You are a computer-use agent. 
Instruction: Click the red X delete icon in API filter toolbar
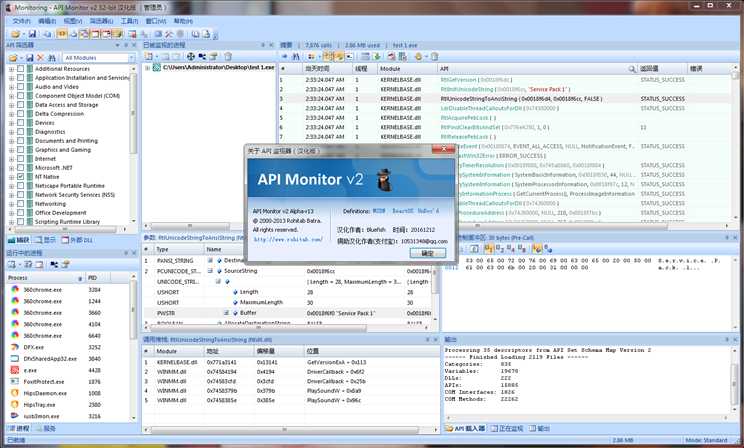(x=41, y=57)
